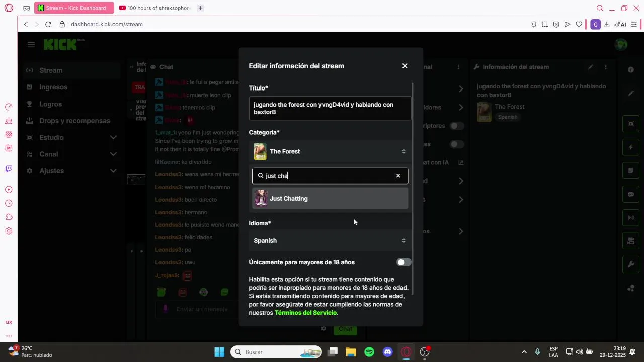
Task: Open Twitch in Opera sidebar
Action: [x=9, y=169]
